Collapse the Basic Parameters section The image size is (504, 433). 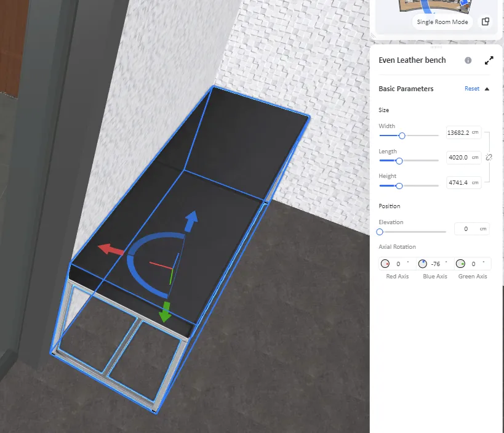[x=487, y=89]
